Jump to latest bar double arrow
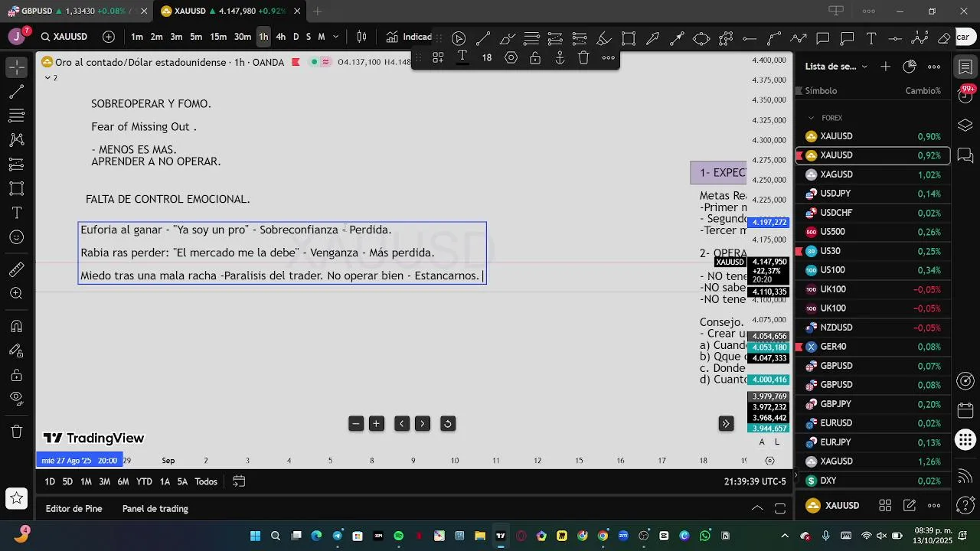The width and height of the screenshot is (980, 551). tap(726, 423)
